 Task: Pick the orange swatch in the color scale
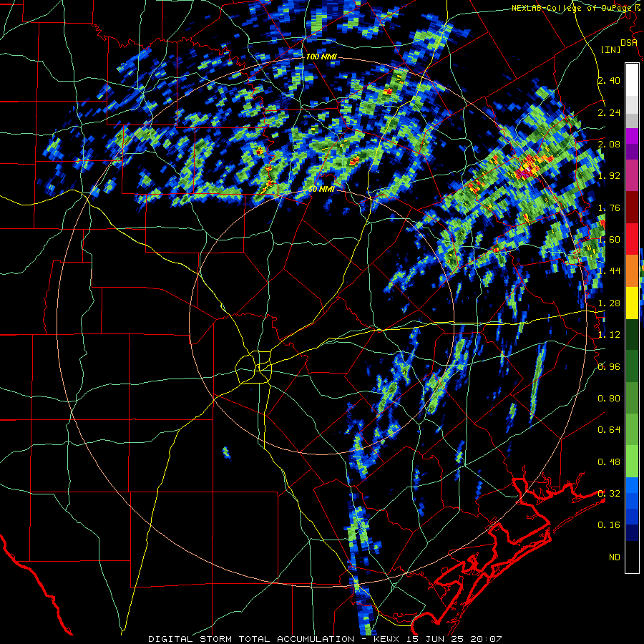pos(632,271)
